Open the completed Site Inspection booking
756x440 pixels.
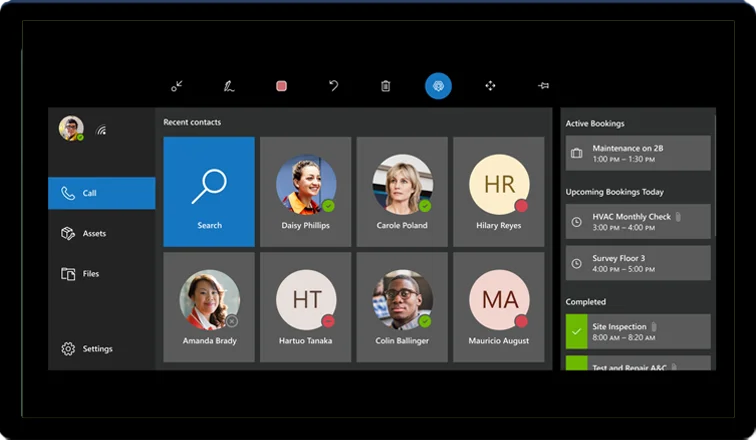pos(638,332)
